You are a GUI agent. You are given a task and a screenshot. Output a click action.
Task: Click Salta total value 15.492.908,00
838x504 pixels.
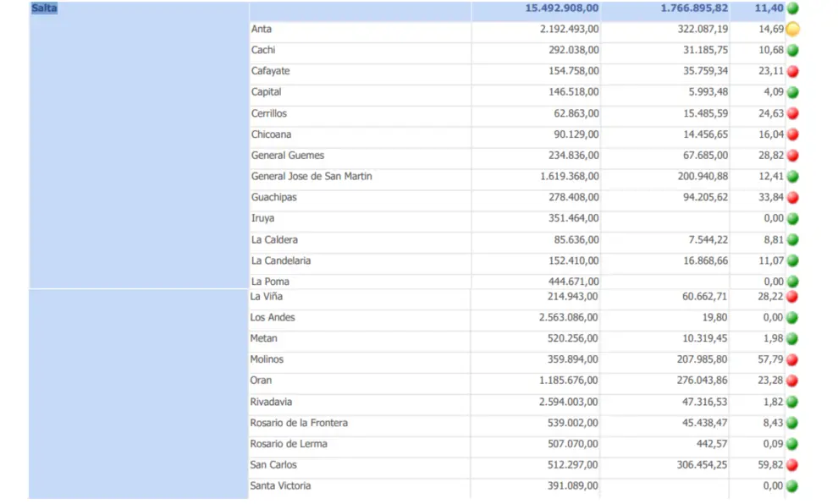(562, 8)
